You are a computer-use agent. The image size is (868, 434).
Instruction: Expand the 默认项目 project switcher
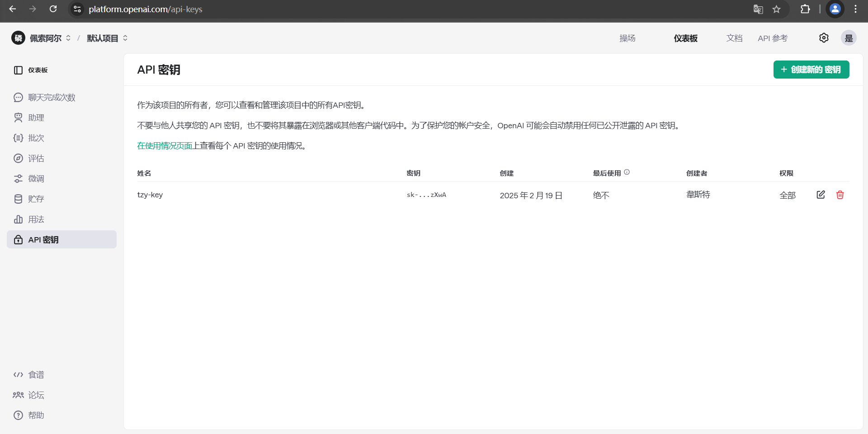coord(107,38)
